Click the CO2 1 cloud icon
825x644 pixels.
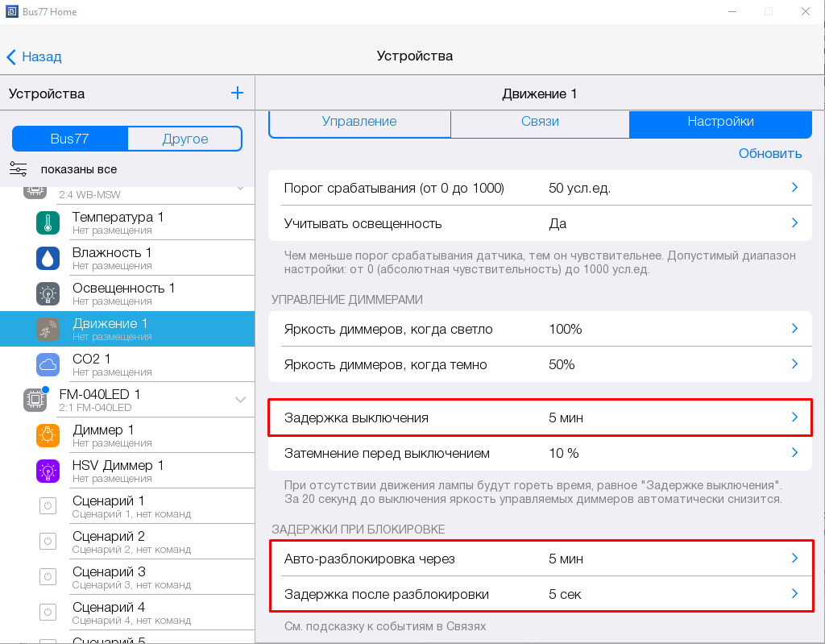[48, 364]
